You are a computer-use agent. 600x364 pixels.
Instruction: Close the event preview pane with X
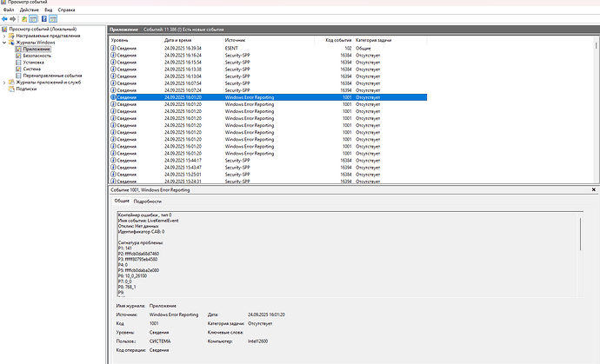click(x=595, y=189)
